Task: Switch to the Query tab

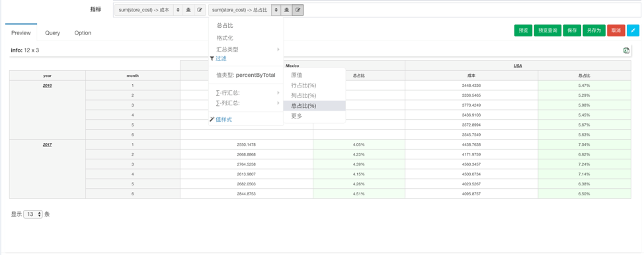Action: [53, 33]
